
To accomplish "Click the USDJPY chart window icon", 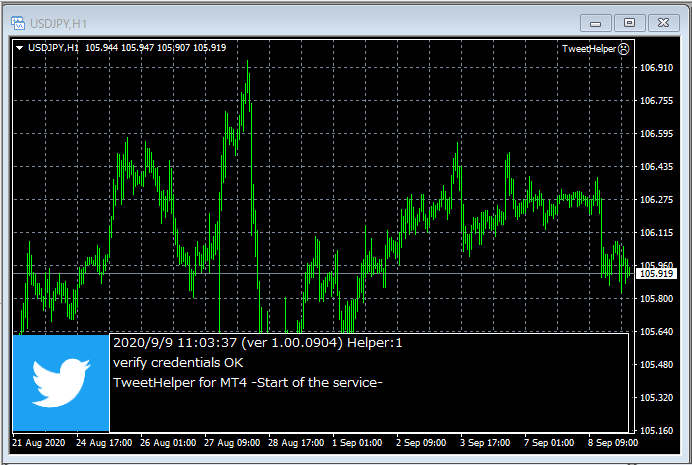I will (x=18, y=23).
